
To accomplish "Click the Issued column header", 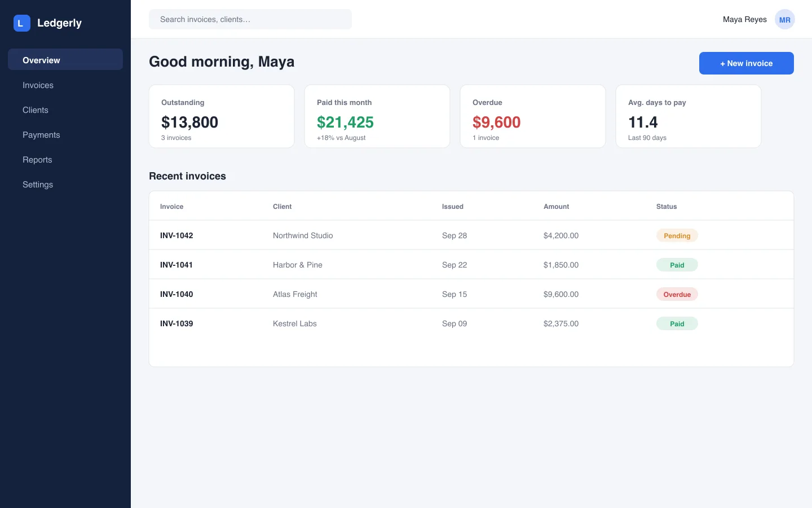I will point(453,207).
